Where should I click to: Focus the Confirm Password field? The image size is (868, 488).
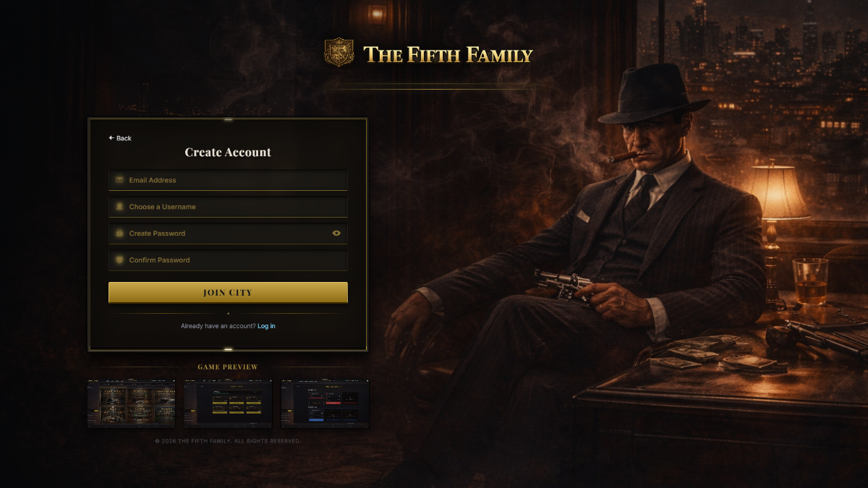point(228,260)
